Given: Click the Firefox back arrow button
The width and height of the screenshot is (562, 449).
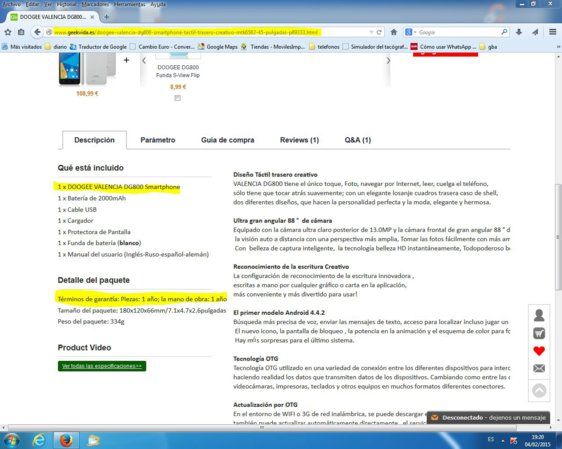Looking at the screenshot, I should (37, 32).
